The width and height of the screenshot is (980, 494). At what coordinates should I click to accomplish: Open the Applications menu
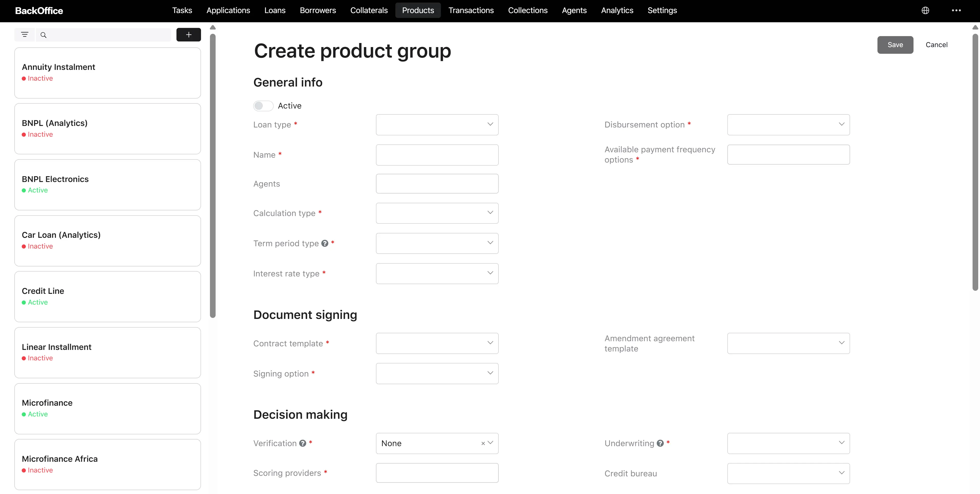pos(228,10)
